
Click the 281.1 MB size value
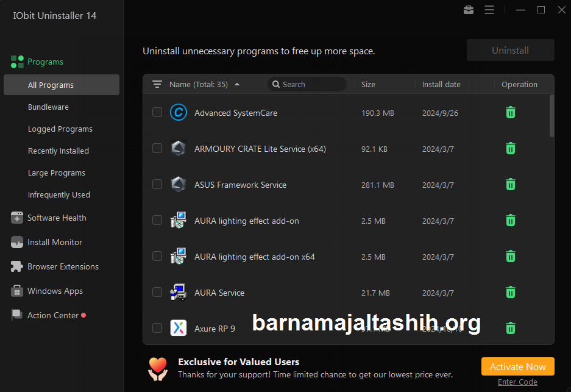378,185
